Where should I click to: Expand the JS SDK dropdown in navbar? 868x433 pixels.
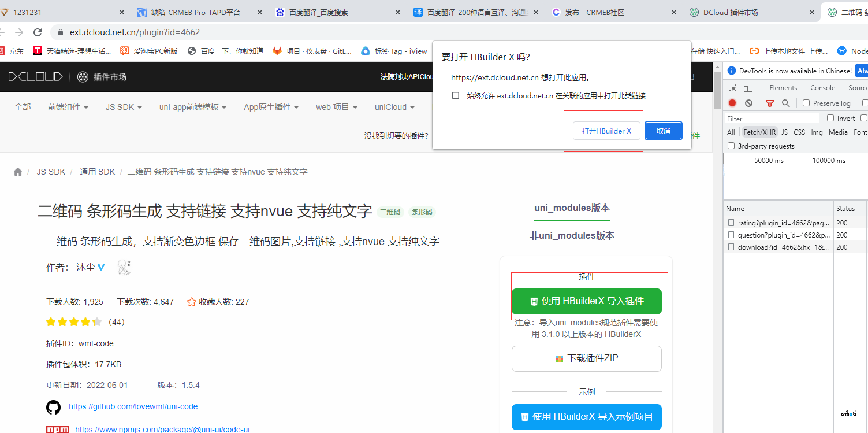click(x=123, y=107)
